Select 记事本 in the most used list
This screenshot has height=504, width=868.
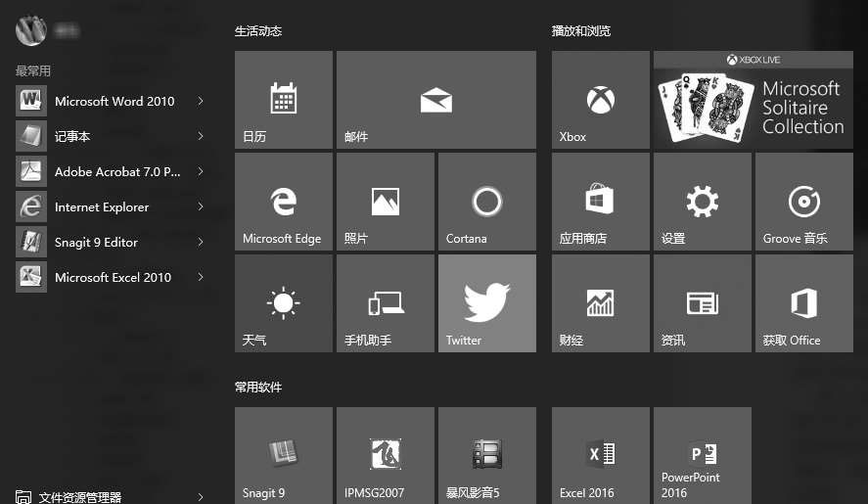click(x=73, y=136)
